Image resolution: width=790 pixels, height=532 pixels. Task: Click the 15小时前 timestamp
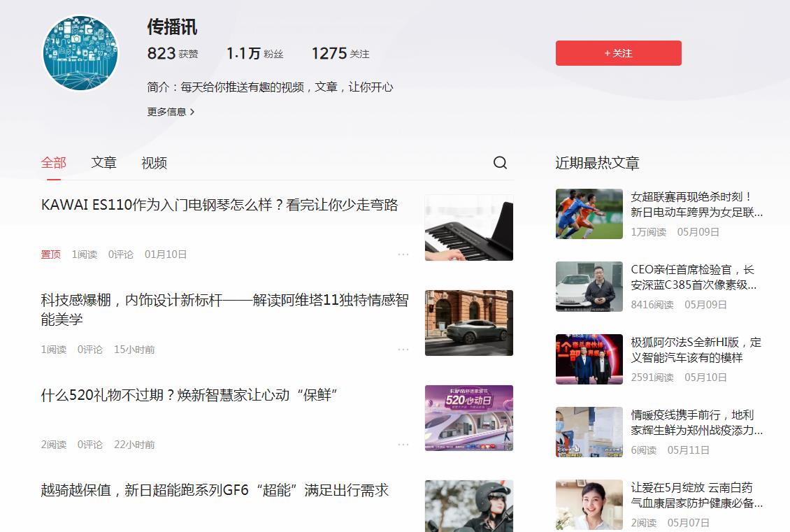[134, 350]
